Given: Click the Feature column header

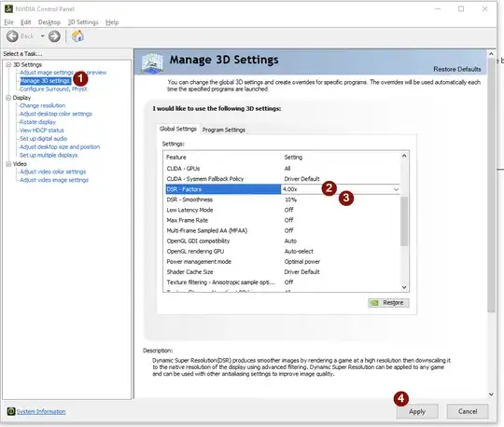Looking at the screenshot, I should pyautogui.click(x=176, y=157).
